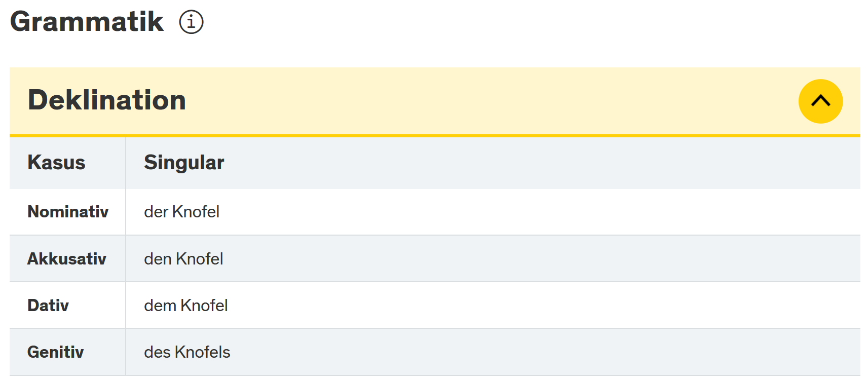Click the Dativ row label

[48, 306]
